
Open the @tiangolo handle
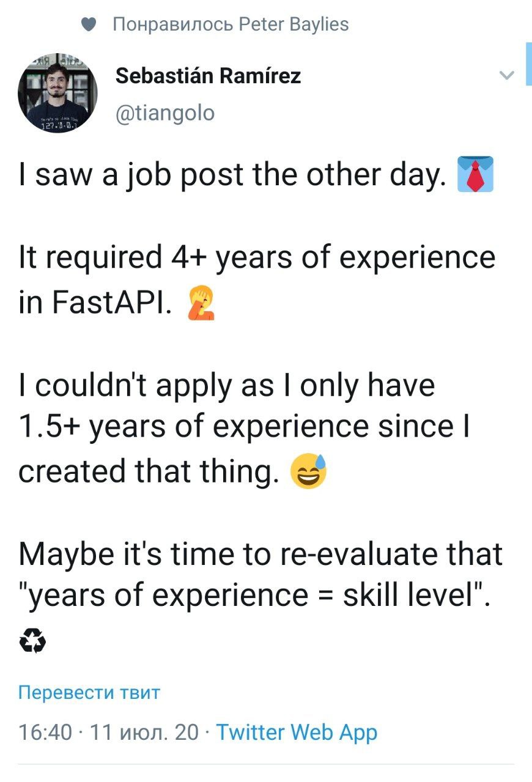tap(165, 113)
